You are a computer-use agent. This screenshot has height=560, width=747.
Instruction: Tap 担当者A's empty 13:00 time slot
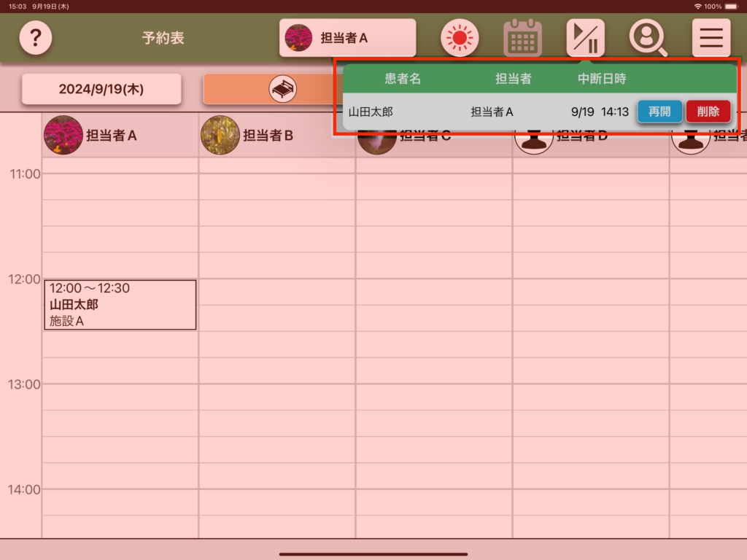[x=120, y=397]
